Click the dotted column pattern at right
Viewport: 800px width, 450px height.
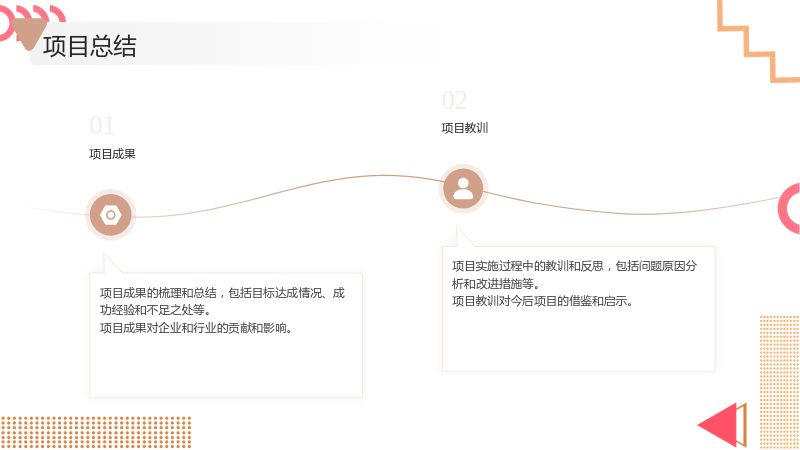pyautogui.click(x=779, y=382)
